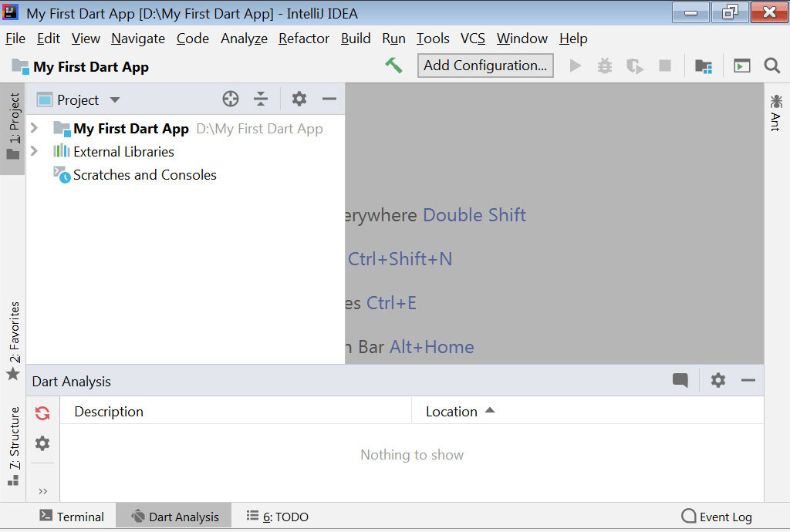Toggle the Favorites tool window side tab

point(13,341)
